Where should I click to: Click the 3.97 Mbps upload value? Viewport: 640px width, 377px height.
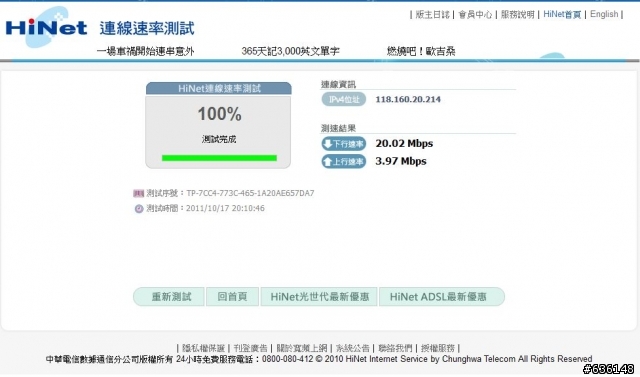[x=401, y=161]
